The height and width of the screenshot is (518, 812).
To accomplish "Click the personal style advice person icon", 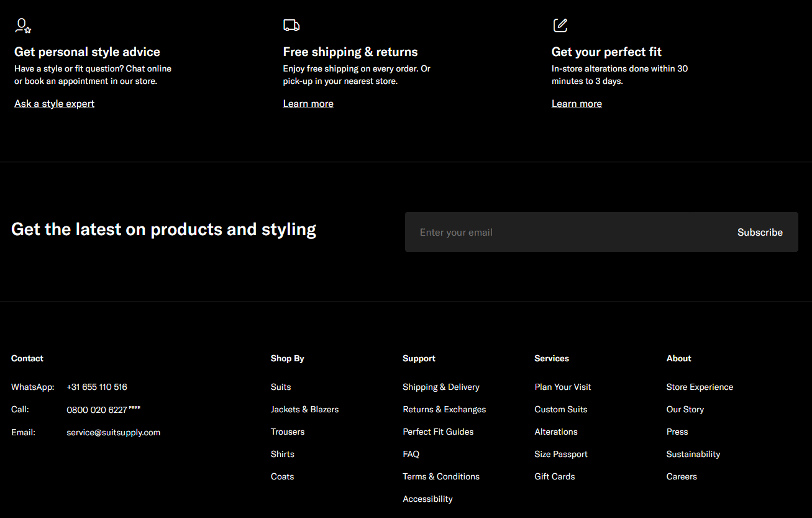I will (23, 25).
